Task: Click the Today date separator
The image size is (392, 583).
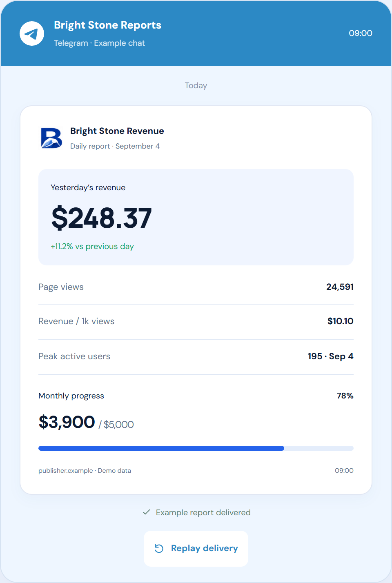Action: pyautogui.click(x=196, y=85)
